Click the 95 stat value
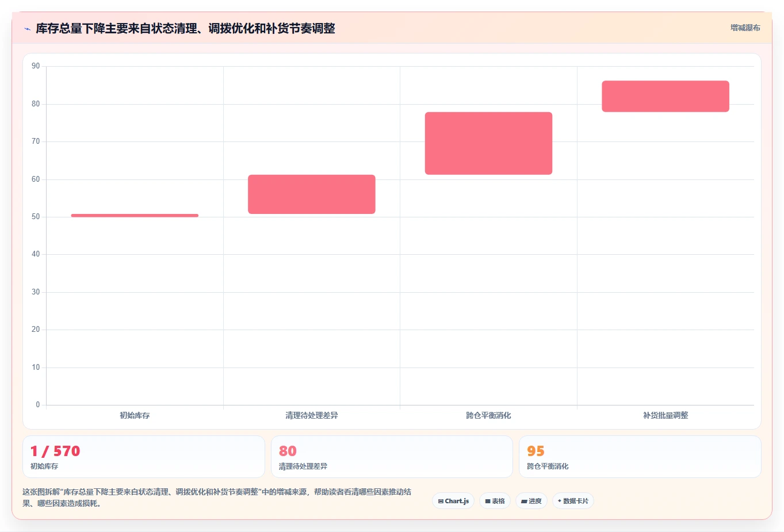 point(536,451)
